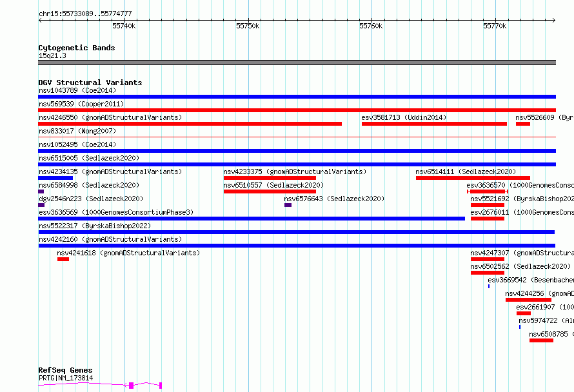This screenshot has width=574, height=392.
Task: Select the blue bar under esv3636569
Action: tap(252, 219)
